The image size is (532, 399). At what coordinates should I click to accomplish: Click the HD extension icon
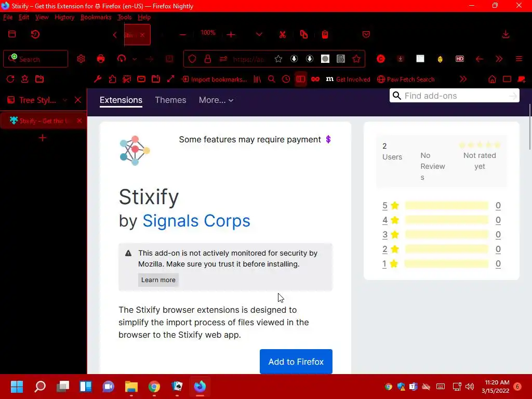tap(459, 59)
